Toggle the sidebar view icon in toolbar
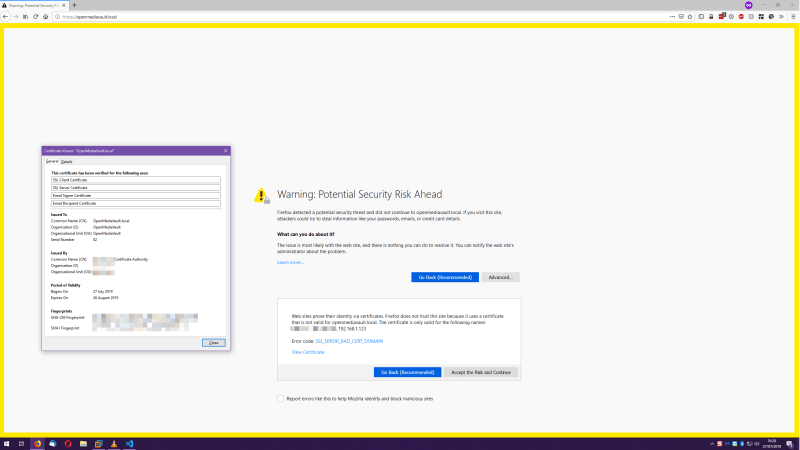The image size is (800, 450). click(701, 17)
